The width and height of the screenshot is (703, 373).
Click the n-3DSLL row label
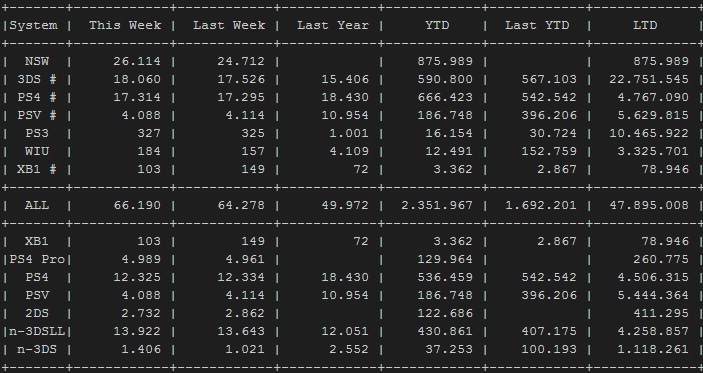37,331
